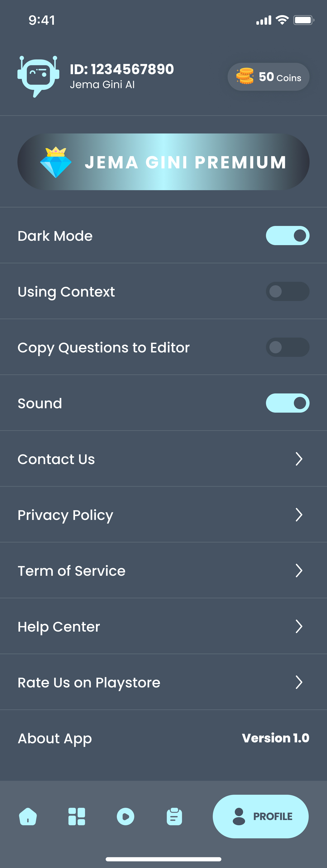Open the clipboard notes tab icon
This screenshot has height=868, width=327.
tap(174, 817)
